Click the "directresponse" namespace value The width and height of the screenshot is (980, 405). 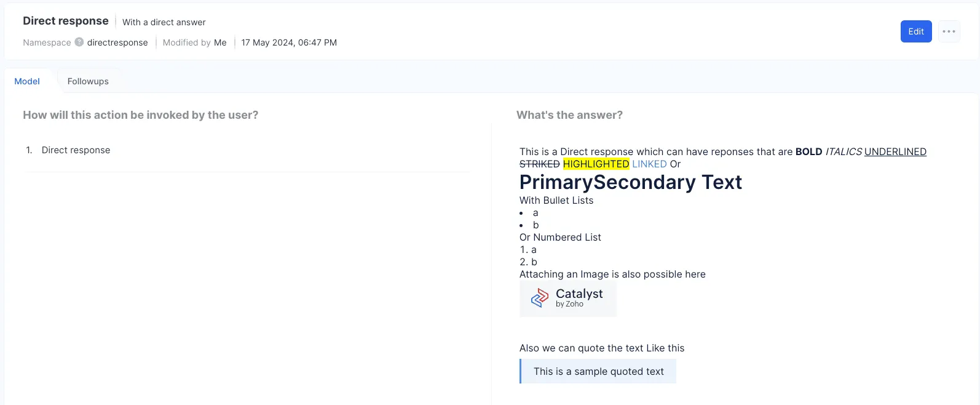pyautogui.click(x=117, y=42)
